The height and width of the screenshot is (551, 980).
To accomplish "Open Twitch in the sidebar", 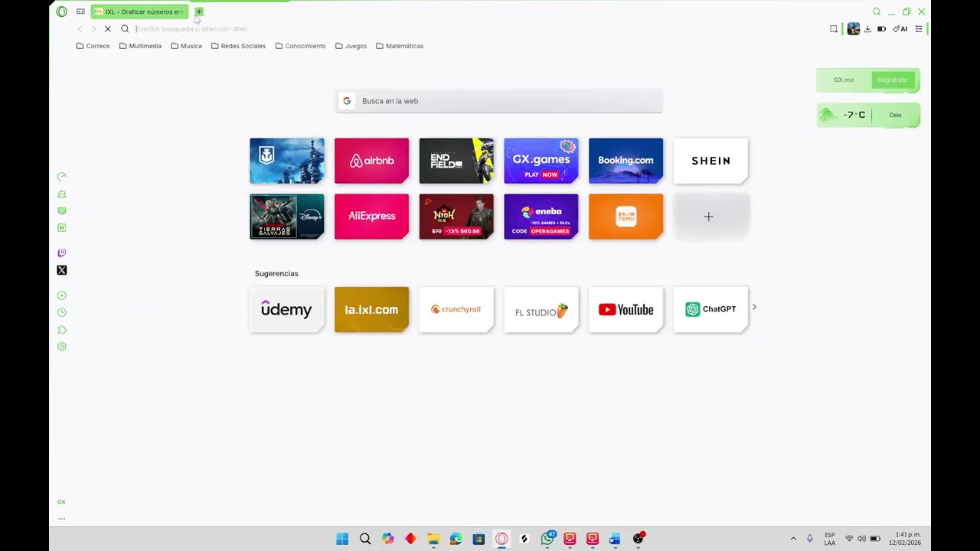I will [62, 253].
